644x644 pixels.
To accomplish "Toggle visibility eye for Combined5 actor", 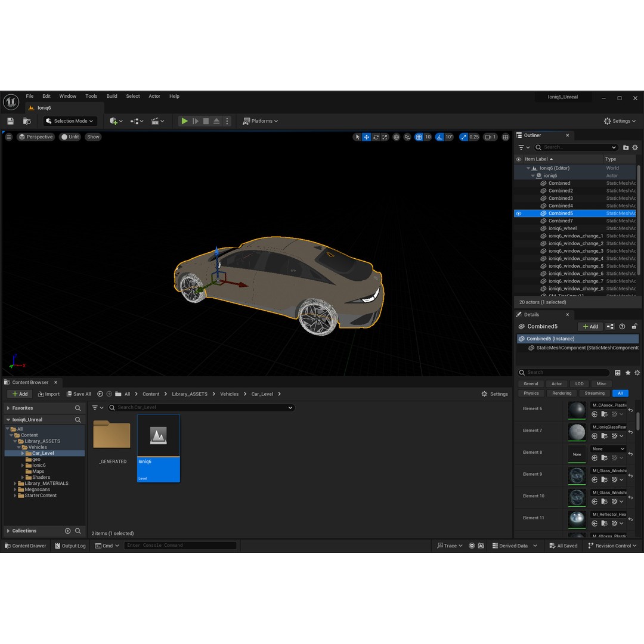I will [519, 213].
